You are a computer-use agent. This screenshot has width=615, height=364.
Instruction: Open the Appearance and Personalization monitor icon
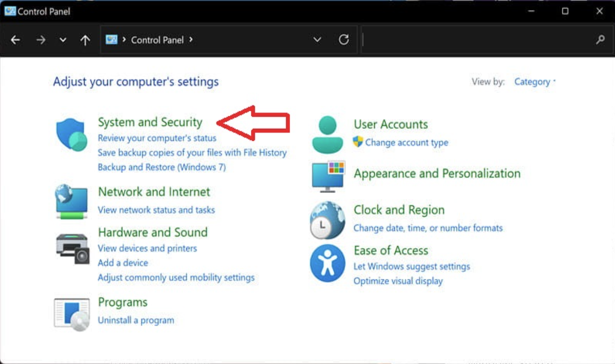[x=328, y=177]
